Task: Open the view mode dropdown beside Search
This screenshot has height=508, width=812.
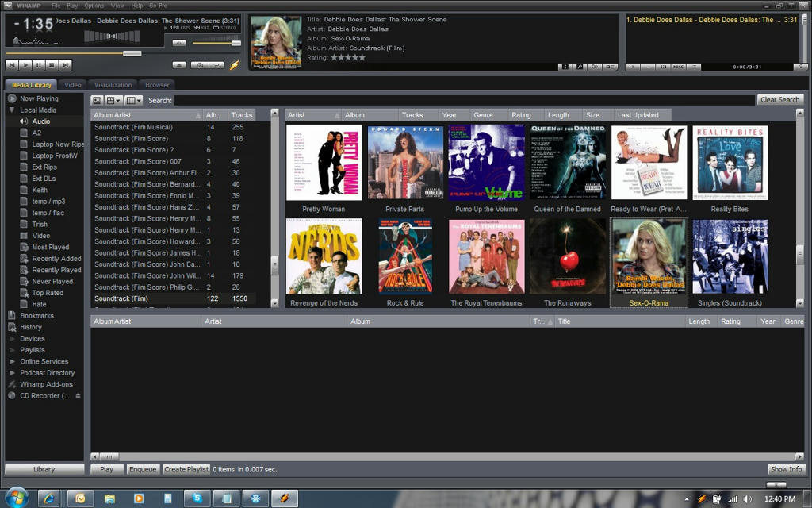Action: click(113, 100)
